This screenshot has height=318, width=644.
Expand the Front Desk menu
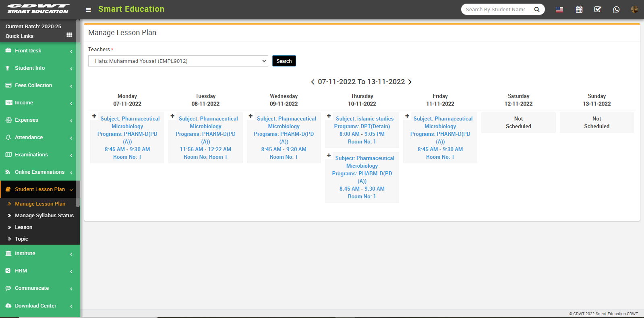(39, 51)
